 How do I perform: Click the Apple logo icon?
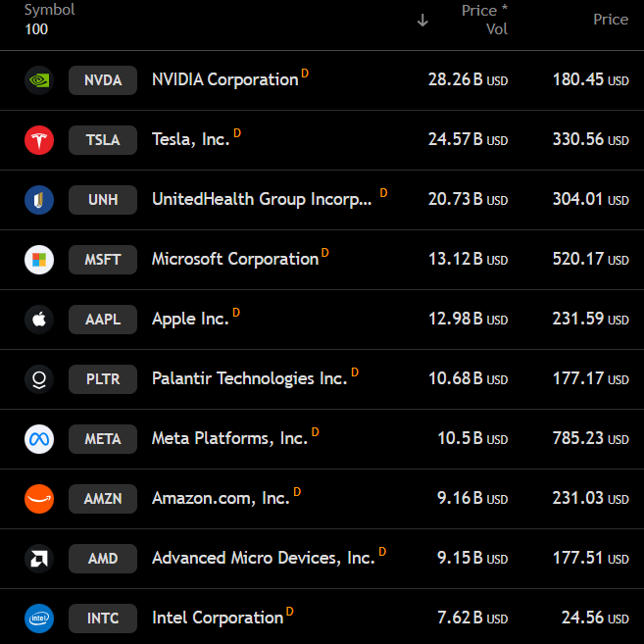(x=39, y=320)
